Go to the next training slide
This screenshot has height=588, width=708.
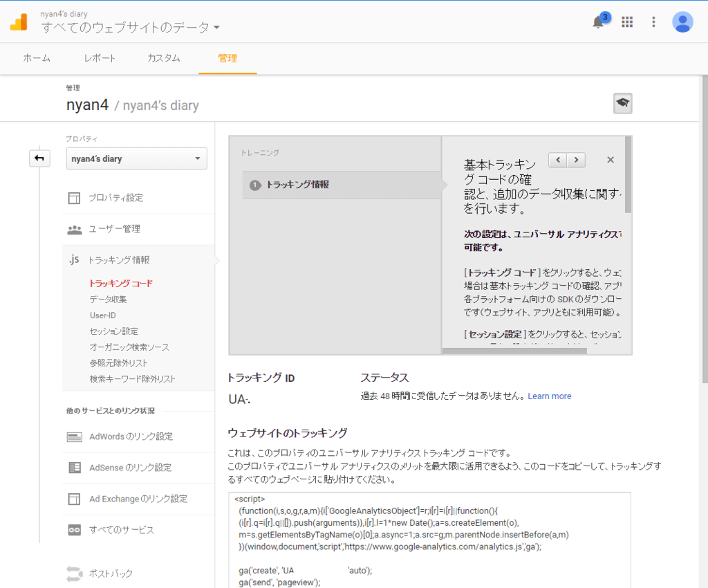pyautogui.click(x=575, y=159)
